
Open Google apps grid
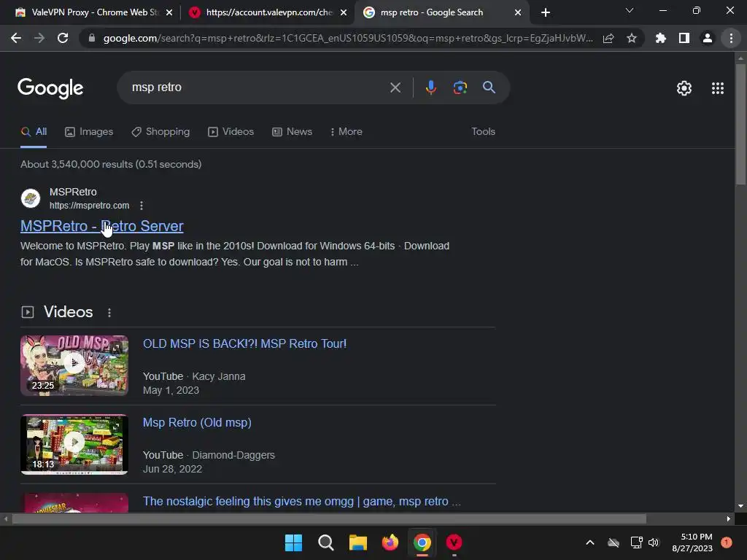[x=718, y=88]
